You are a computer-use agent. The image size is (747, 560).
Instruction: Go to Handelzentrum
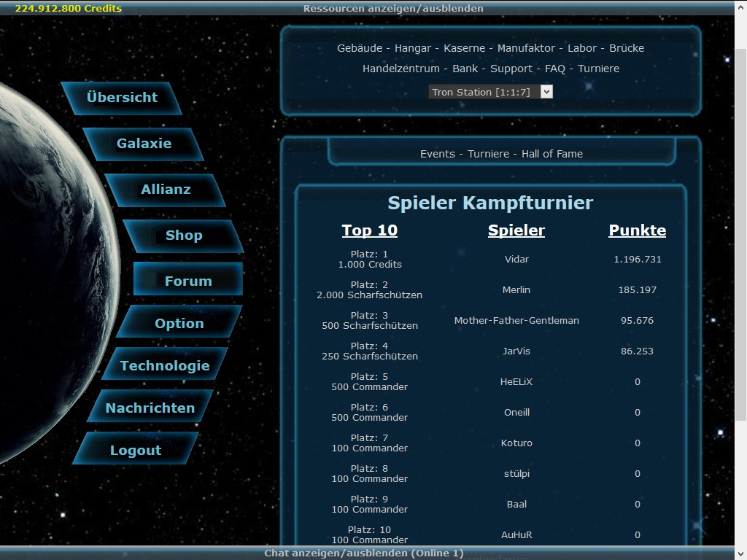pyautogui.click(x=401, y=69)
